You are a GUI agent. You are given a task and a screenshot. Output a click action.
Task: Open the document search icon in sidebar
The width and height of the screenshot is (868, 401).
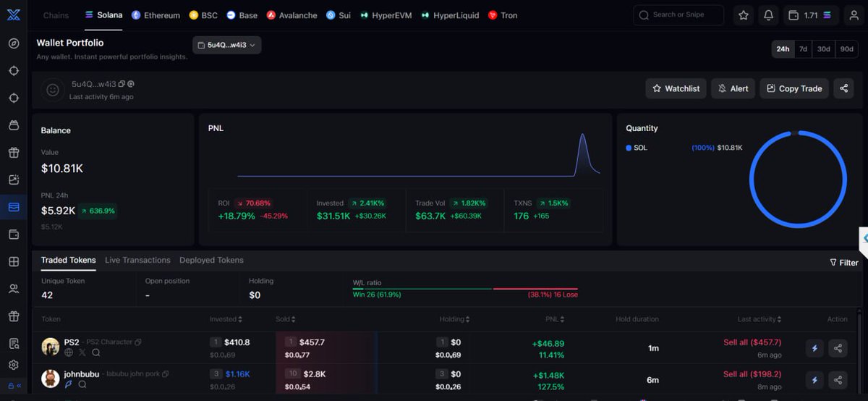[14, 343]
